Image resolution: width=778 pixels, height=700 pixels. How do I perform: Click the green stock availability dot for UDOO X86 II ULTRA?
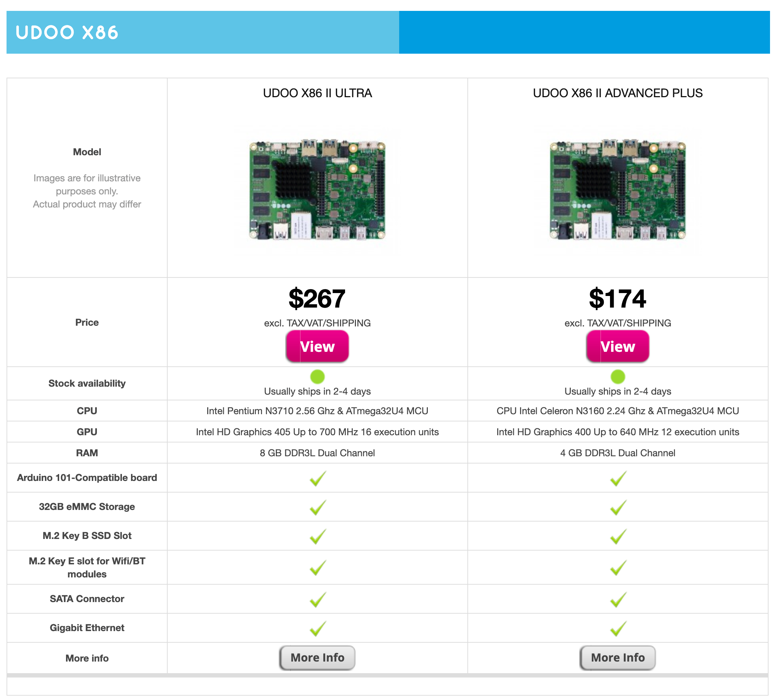tap(317, 377)
